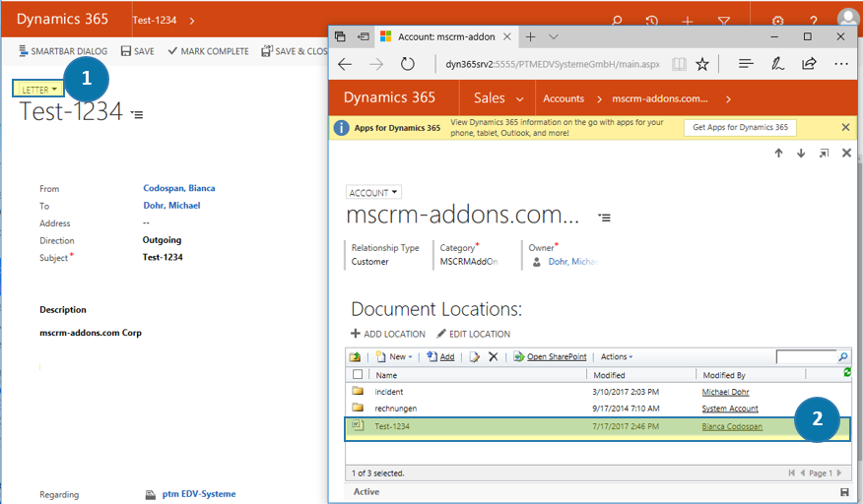Click Get Apps for Dynamics 365 button
The width and height of the screenshot is (863, 504).
click(x=740, y=127)
